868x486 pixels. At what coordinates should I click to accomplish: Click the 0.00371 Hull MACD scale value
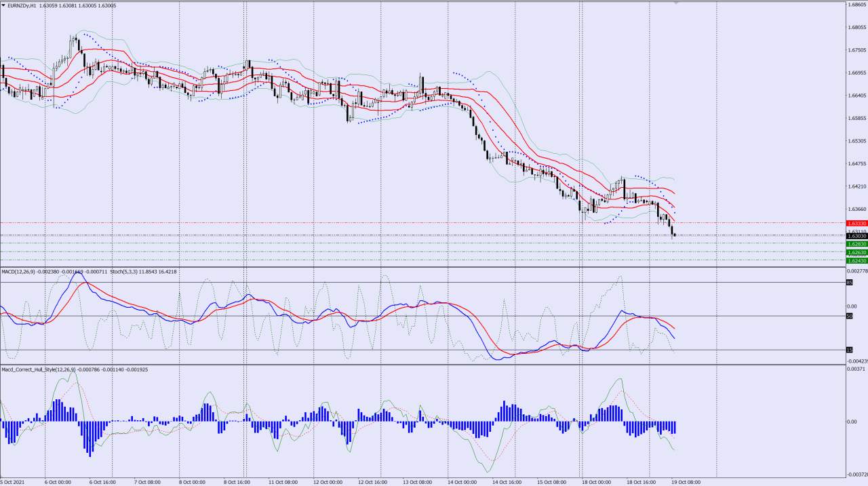(856, 369)
